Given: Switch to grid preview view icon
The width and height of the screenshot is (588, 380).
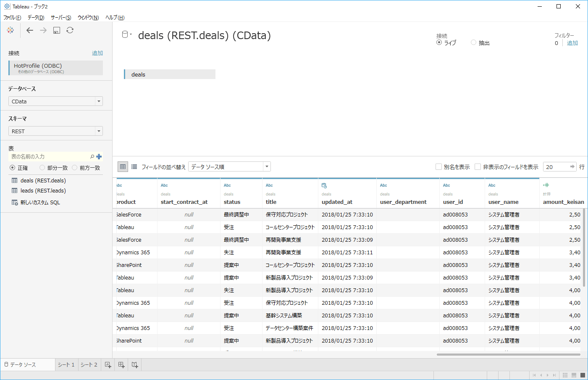Looking at the screenshot, I should tap(123, 167).
